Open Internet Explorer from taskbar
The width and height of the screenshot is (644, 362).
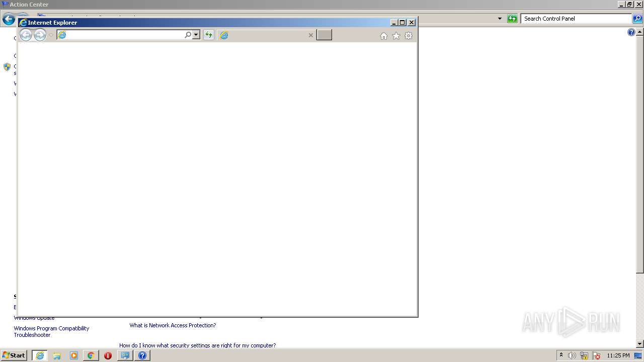pos(40,355)
